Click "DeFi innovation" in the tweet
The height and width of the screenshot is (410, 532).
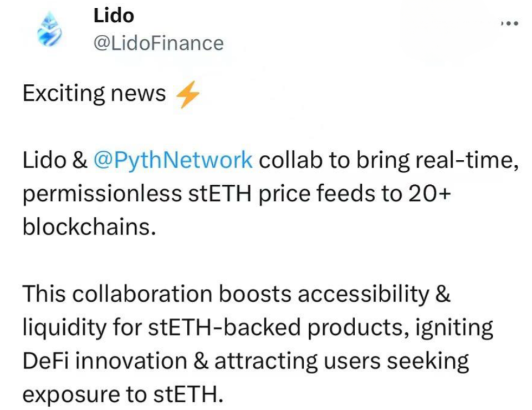[104, 361]
